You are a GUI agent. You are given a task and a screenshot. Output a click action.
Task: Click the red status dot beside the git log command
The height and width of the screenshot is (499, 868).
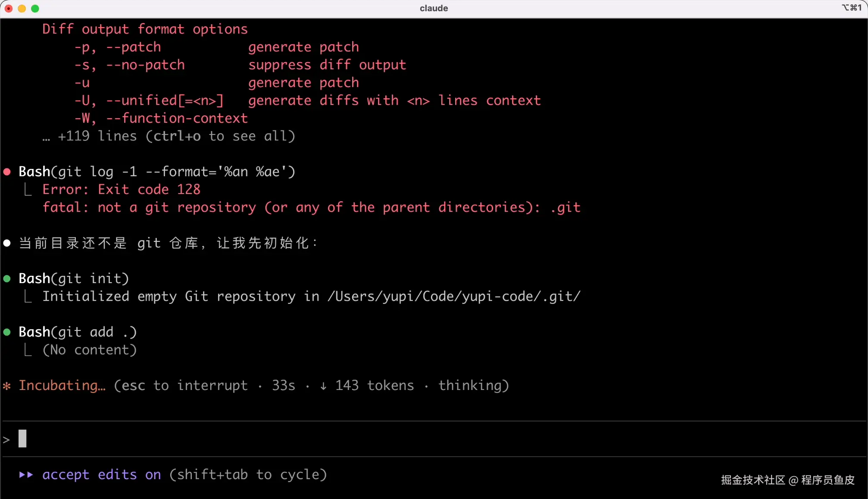point(7,172)
